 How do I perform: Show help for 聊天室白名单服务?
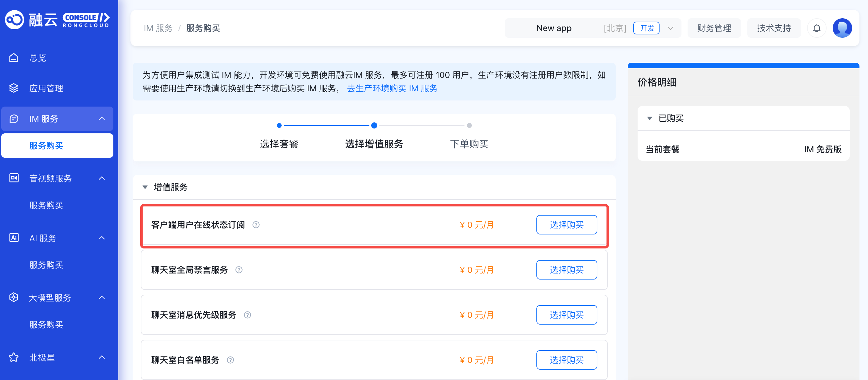pos(230,360)
